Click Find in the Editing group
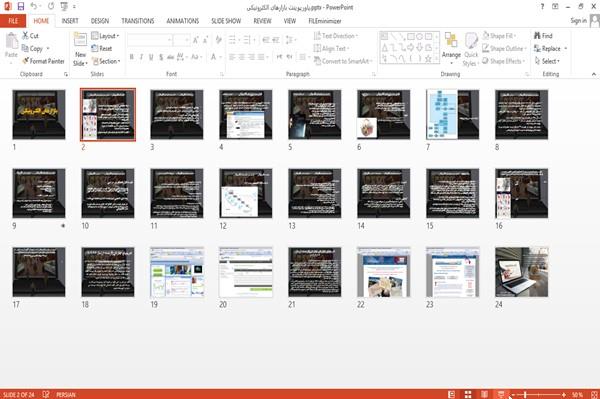Screen dimensions: 600x399 click(543, 36)
